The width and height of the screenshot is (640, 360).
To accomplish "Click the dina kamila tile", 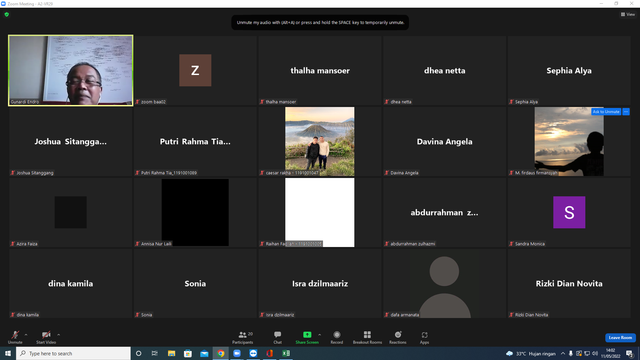I will (71, 284).
